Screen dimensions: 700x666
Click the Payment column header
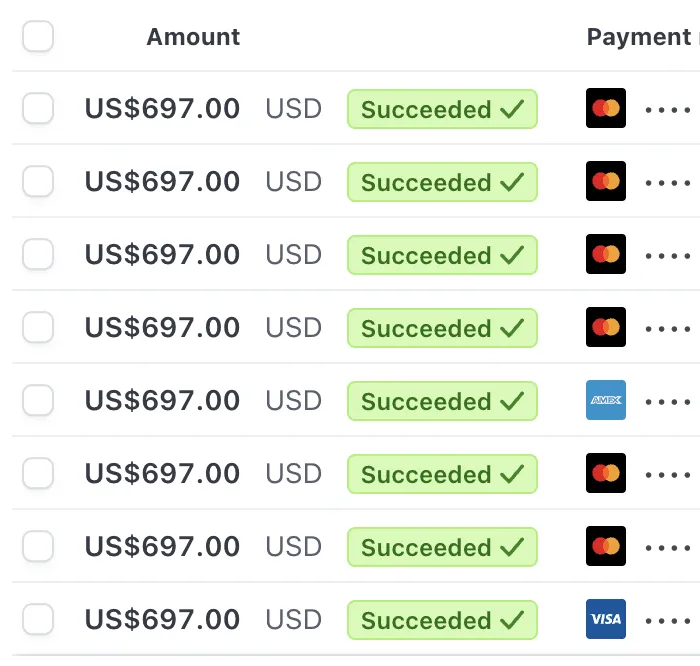638,37
